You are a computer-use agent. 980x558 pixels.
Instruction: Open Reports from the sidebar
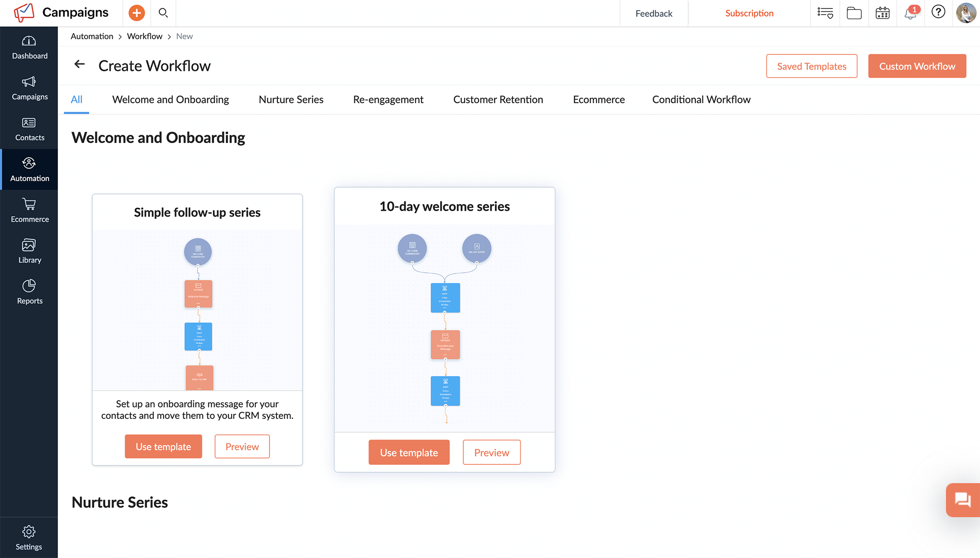click(x=29, y=292)
